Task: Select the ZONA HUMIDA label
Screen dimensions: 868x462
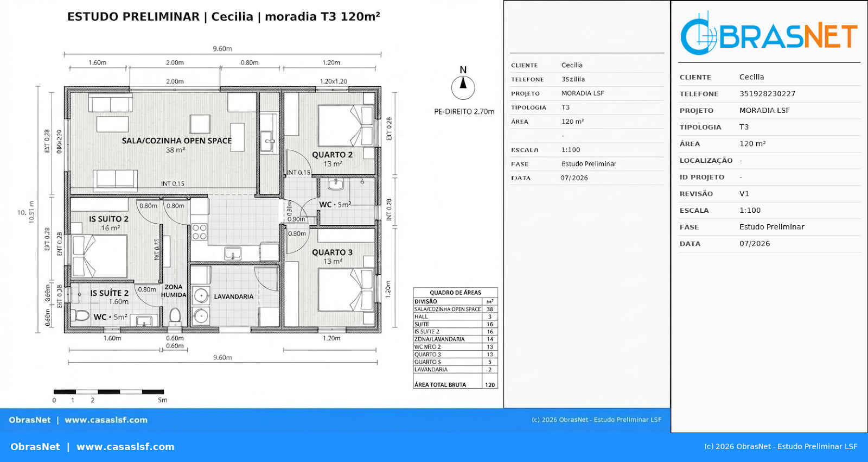Action: click(x=174, y=291)
